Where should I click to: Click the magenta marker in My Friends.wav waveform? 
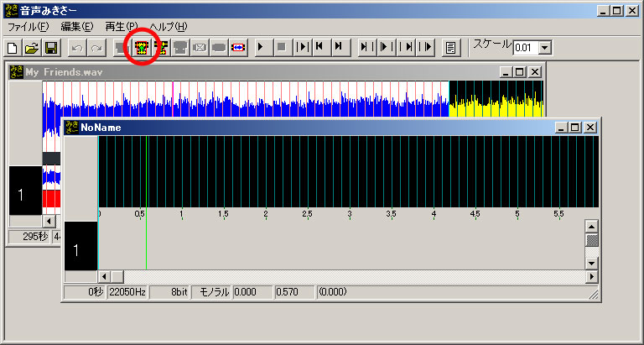(173, 99)
